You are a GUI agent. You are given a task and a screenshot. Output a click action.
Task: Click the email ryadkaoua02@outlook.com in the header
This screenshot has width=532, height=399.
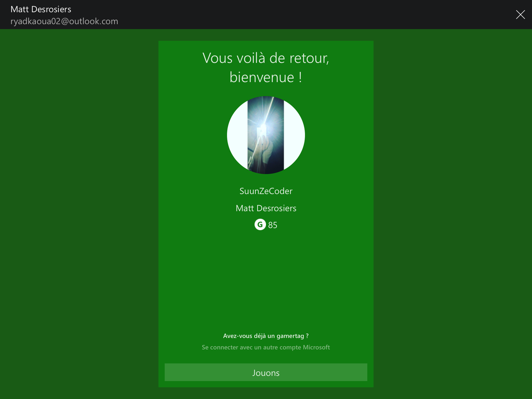click(x=64, y=21)
